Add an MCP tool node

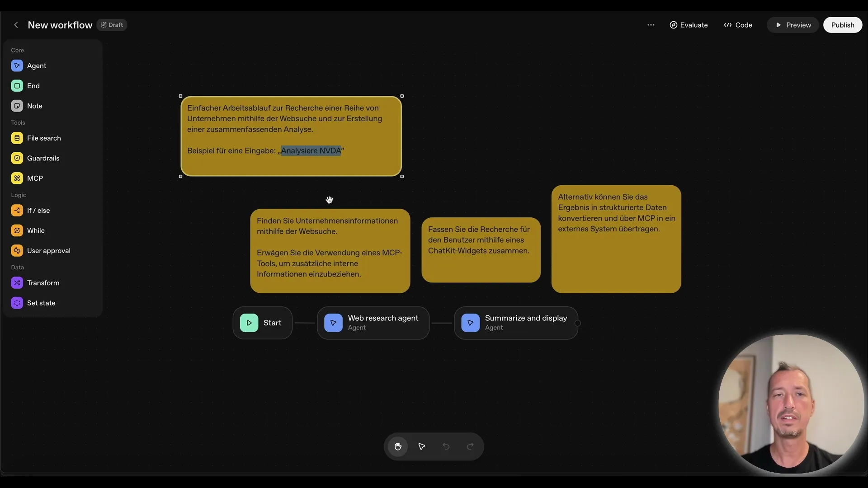pyautogui.click(x=34, y=178)
